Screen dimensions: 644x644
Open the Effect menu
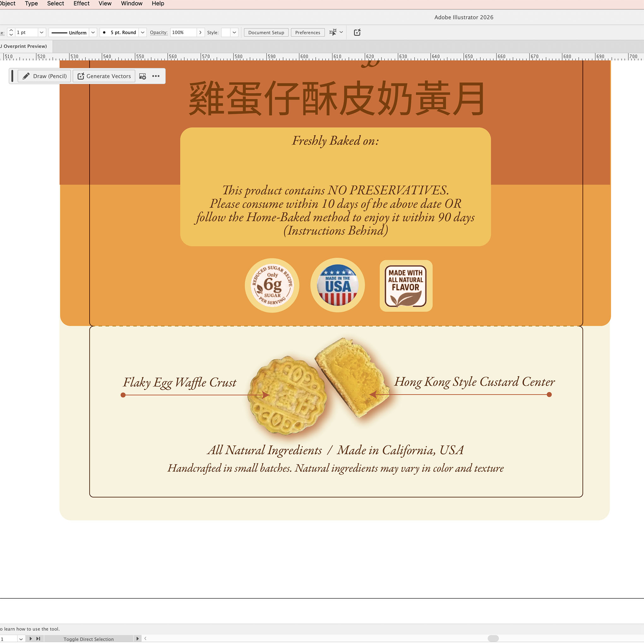81,3
